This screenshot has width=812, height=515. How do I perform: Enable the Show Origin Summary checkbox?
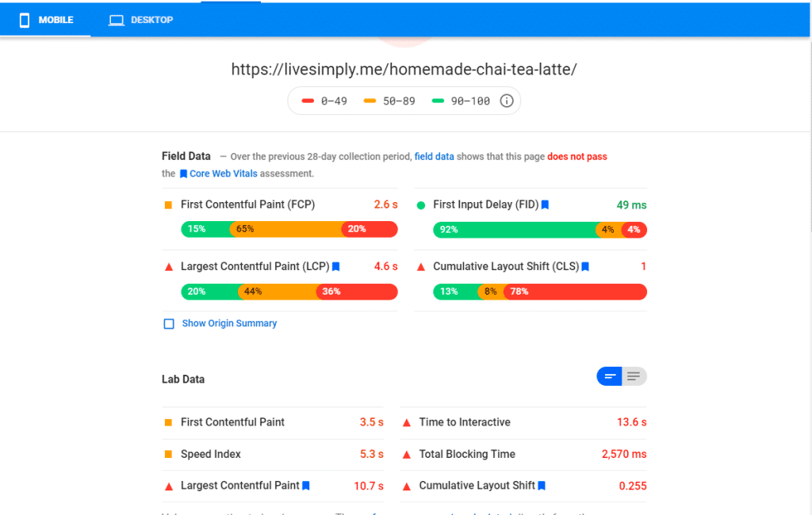(x=169, y=324)
